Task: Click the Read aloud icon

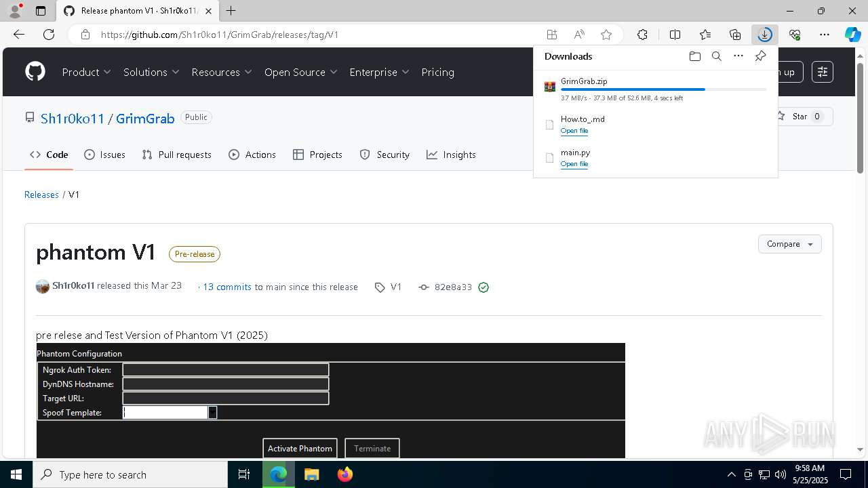Action: click(579, 35)
